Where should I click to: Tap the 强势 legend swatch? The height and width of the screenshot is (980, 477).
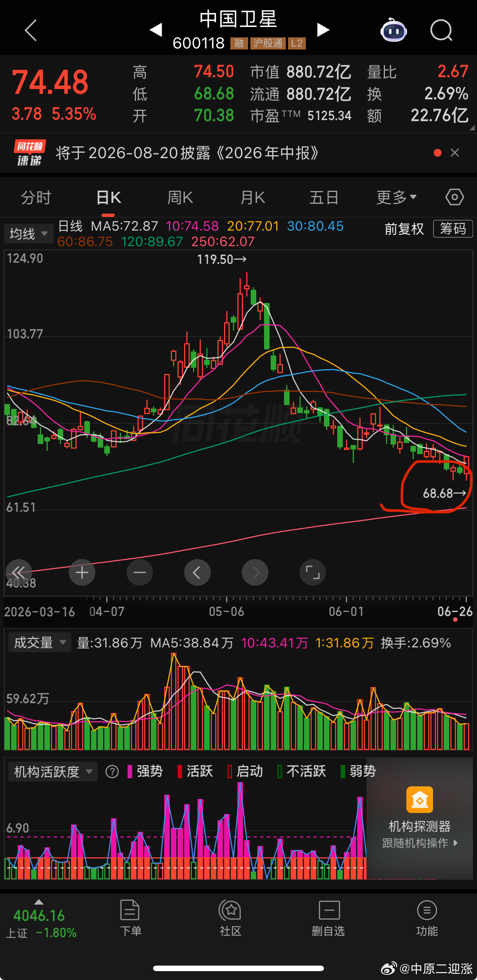point(130,772)
